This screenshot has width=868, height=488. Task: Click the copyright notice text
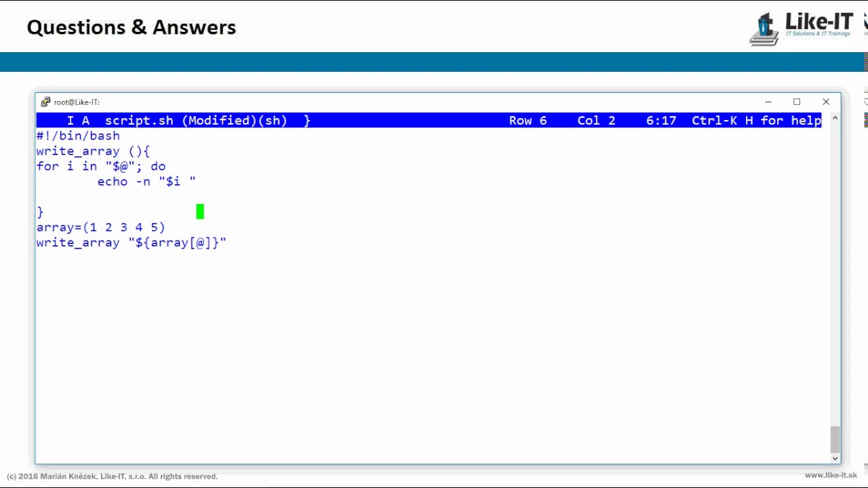click(112, 476)
